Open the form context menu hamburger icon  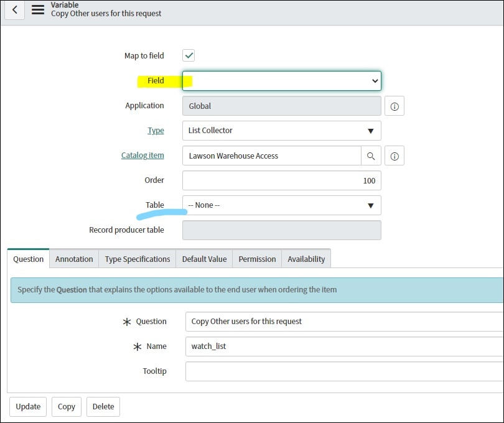37,10
